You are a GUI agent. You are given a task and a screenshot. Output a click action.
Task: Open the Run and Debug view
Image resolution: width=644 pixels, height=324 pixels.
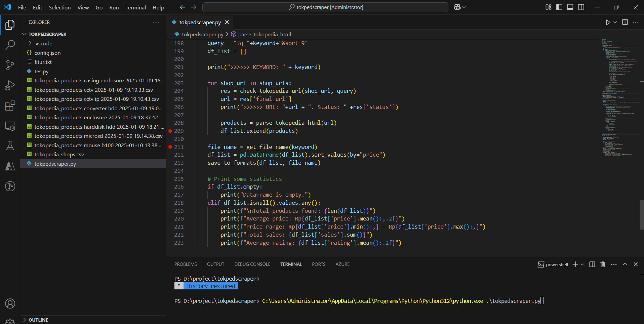pyautogui.click(x=10, y=85)
